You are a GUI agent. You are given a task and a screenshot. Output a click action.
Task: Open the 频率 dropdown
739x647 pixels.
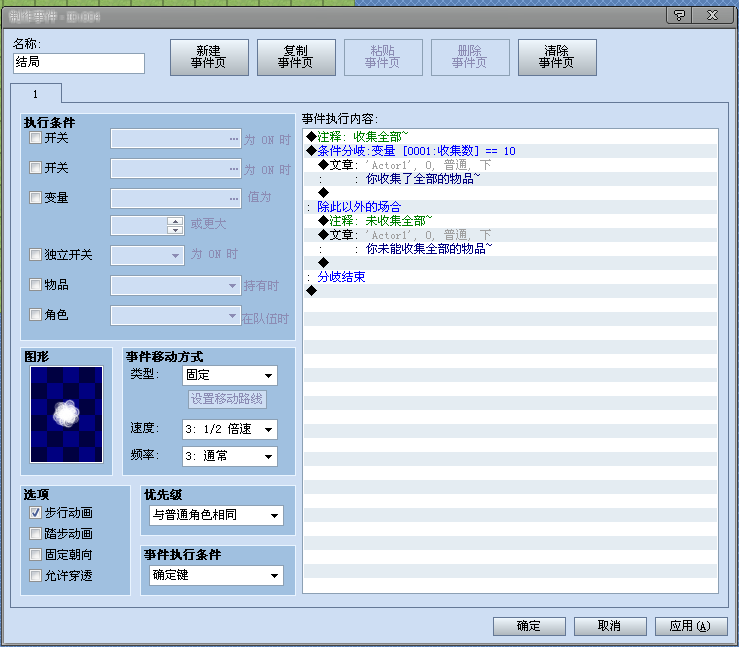click(x=230, y=456)
